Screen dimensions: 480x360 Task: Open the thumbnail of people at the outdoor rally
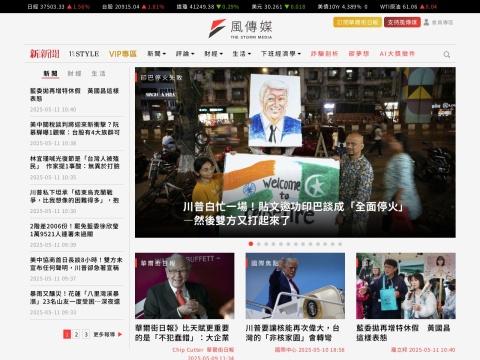(x=406, y=286)
